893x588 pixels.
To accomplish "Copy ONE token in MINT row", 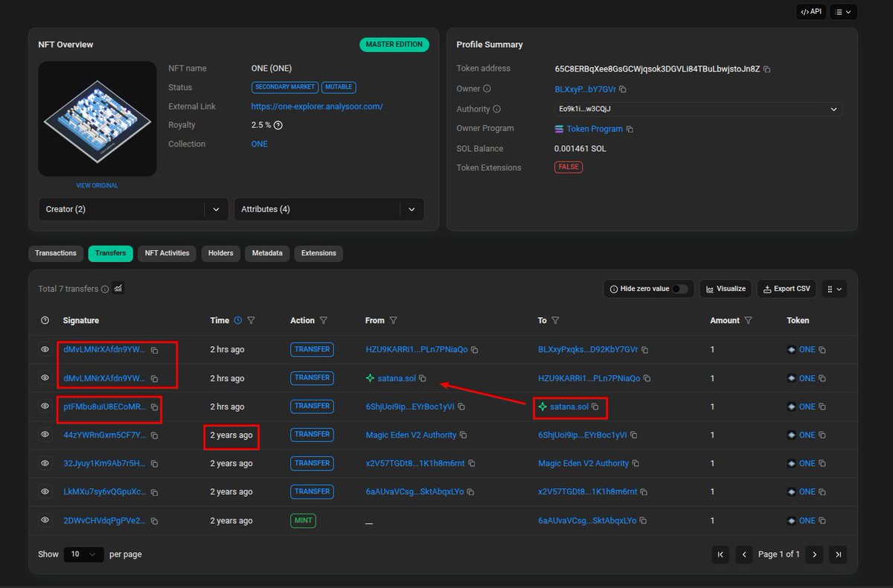I will tap(822, 521).
